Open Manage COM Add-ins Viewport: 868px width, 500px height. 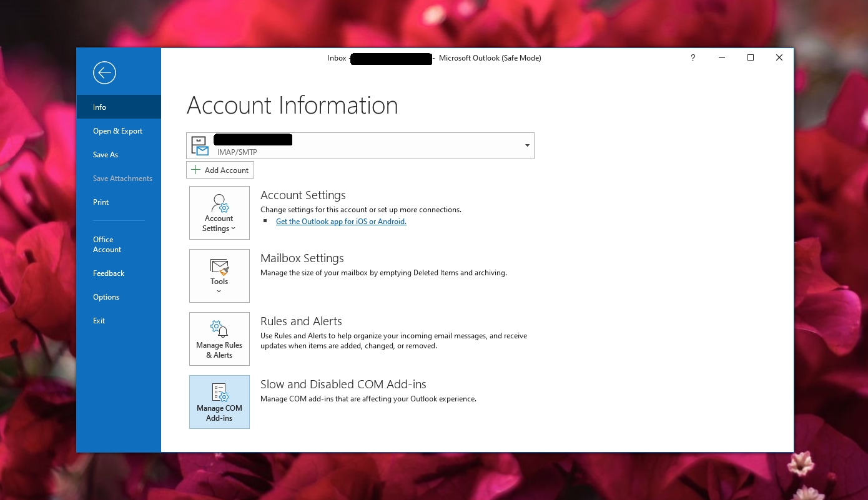[x=219, y=402]
